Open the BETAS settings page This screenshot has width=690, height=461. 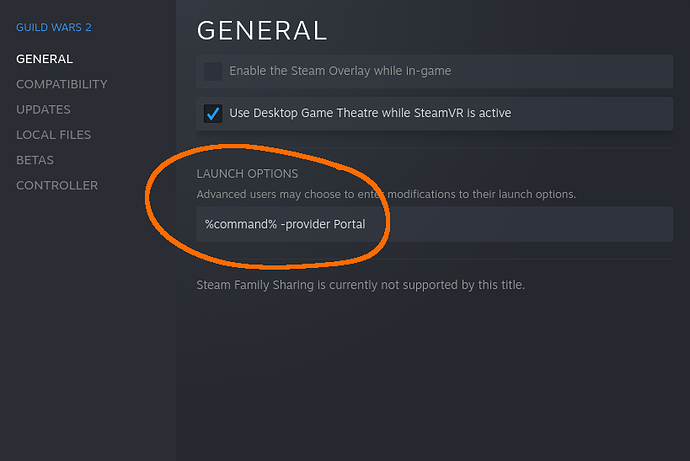tap(35, 160)
